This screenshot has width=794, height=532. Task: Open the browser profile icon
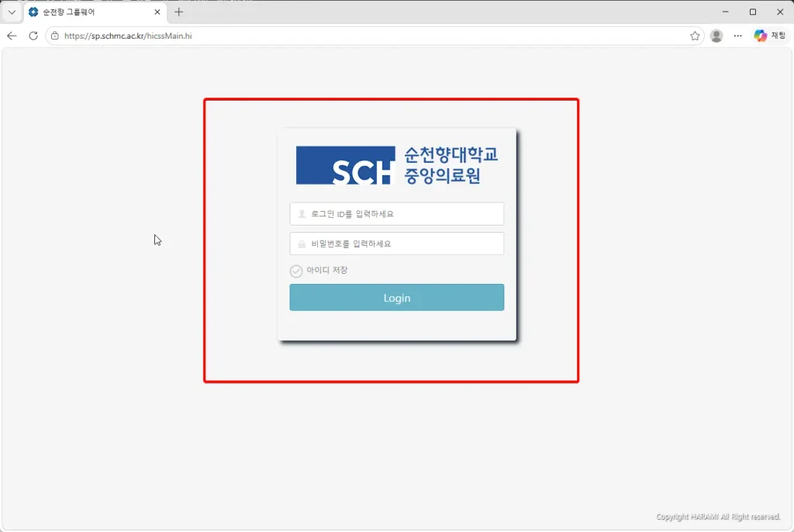pos(716,36)
